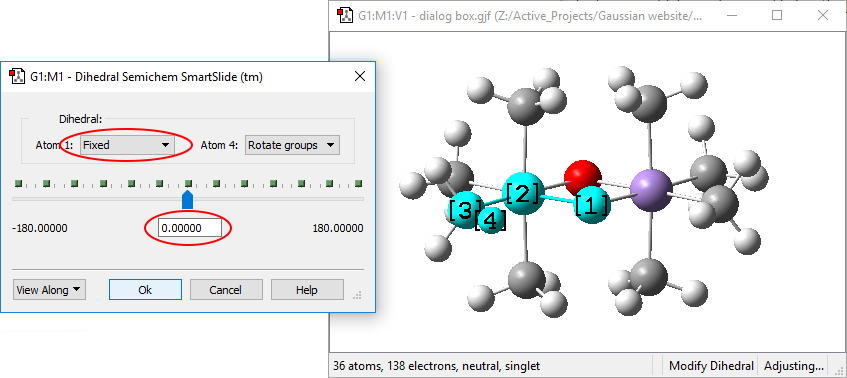Open the Atom 1 Fixed dropdown
The image size is (847, 378).
click(x=127, y=145)
